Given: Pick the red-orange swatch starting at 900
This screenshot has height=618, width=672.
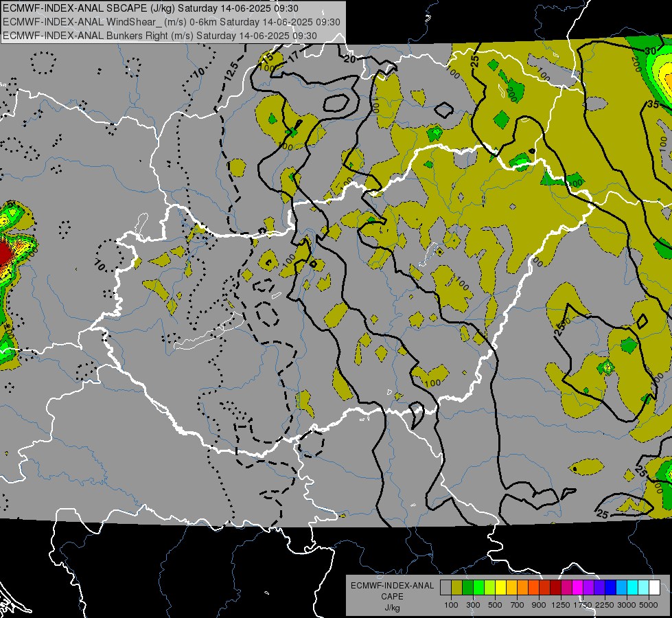Looking at the screenshot, I should [x=545, y=588].
